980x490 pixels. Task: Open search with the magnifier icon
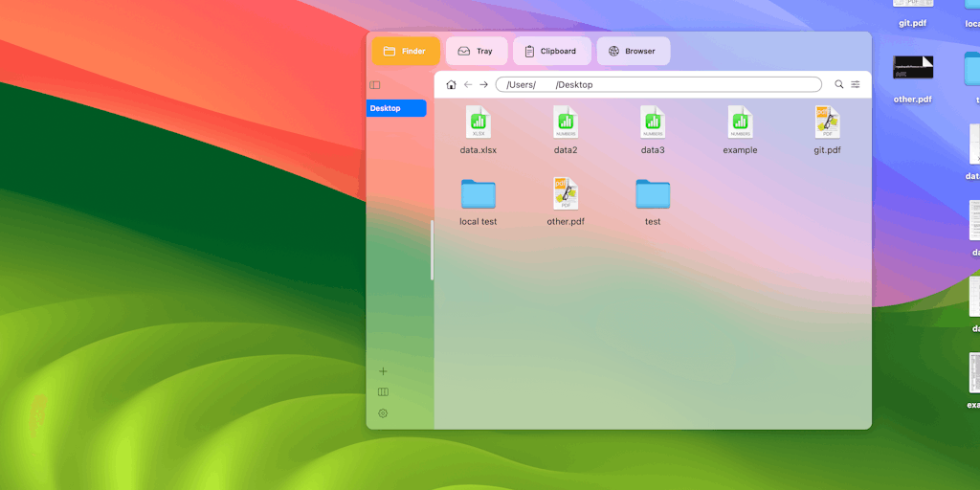point(839,84)
